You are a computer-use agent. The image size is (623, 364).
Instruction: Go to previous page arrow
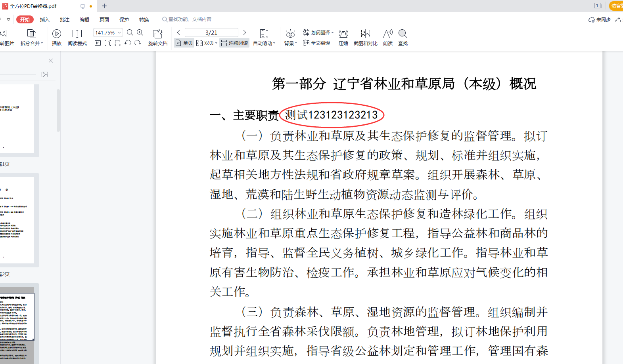click(178, 32)
